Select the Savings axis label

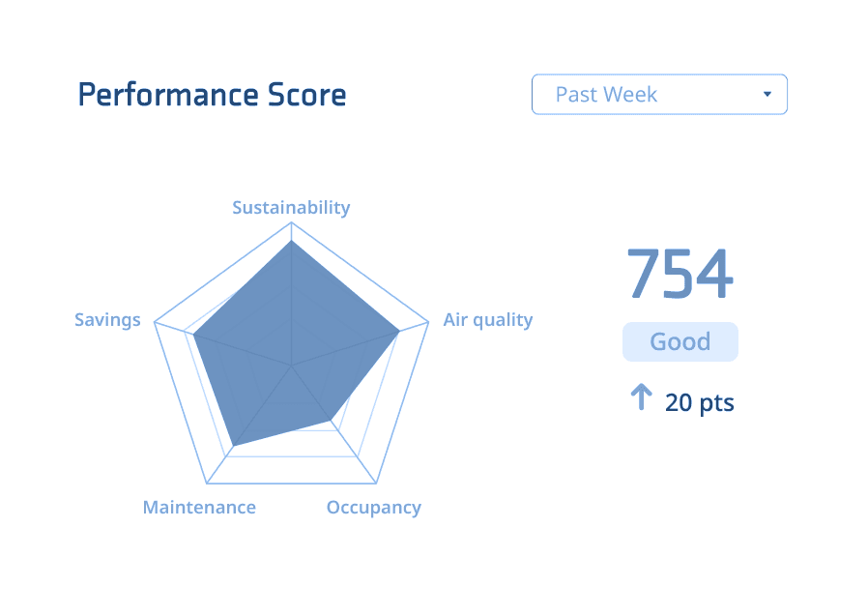[107, 320]
